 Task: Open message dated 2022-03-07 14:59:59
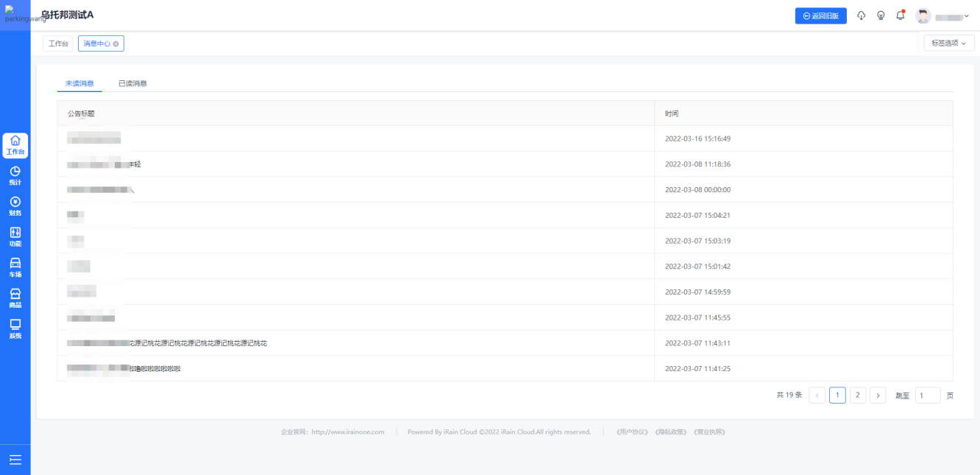(505, 292)
